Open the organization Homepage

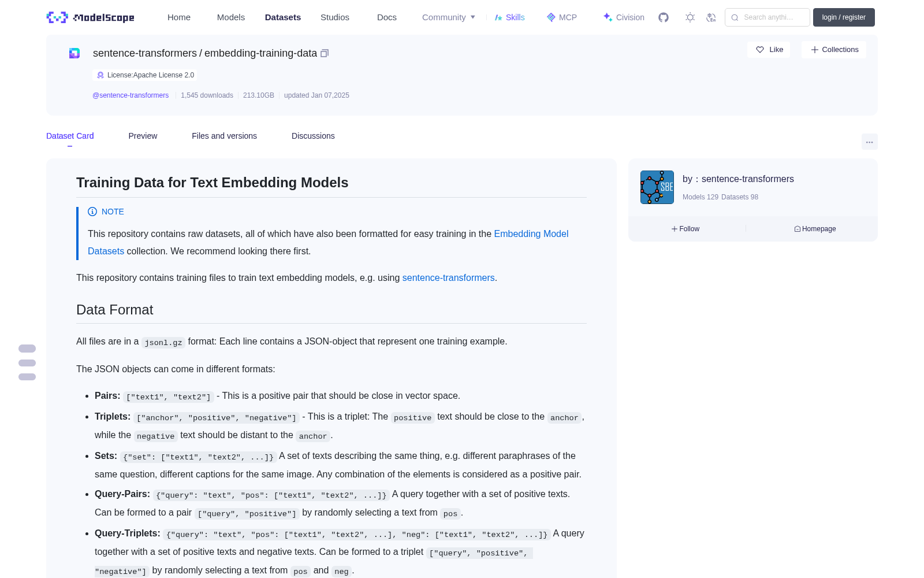815,229
